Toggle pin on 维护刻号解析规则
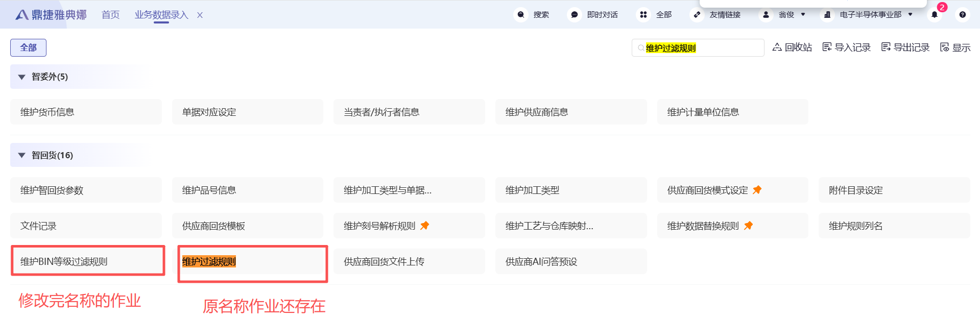Image resolution: width=980 pixels, height=319 pixels. point(424,226)
